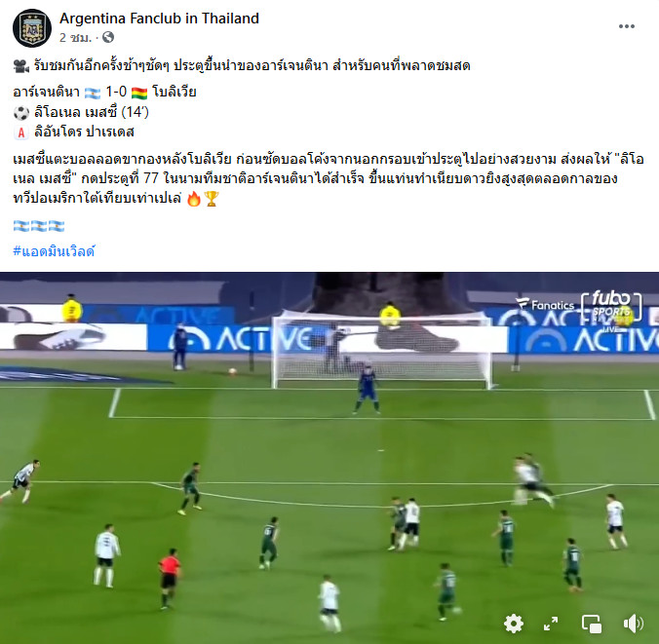Click the globe public audience icon
The image size is (659, 644).
(x=108, y=37)
